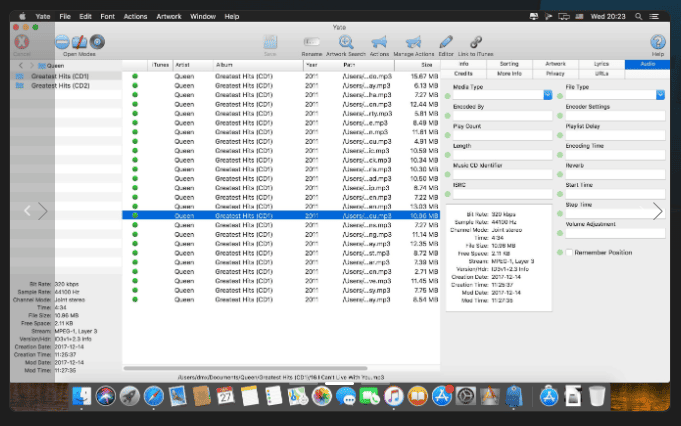Click the Queen folder icon in the sidebar path
The image size is (681, 426).
[x=42, y=66]
